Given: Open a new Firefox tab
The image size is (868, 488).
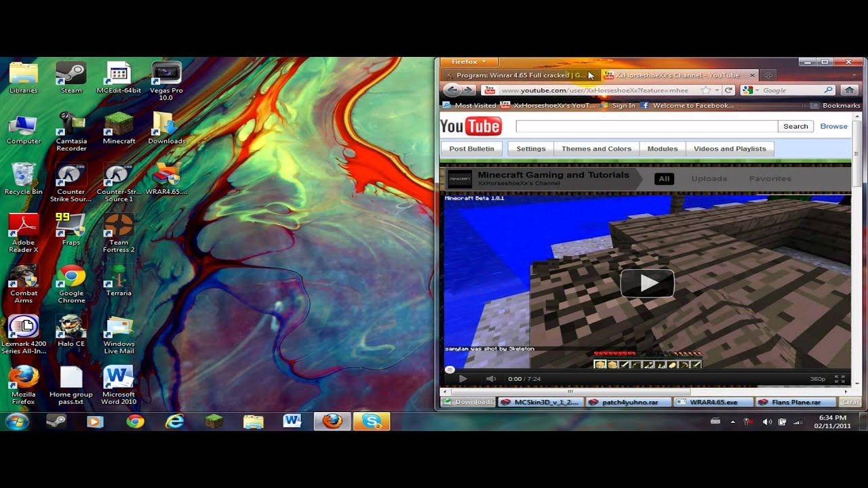Looking at the screenshot, I should 768,75.
